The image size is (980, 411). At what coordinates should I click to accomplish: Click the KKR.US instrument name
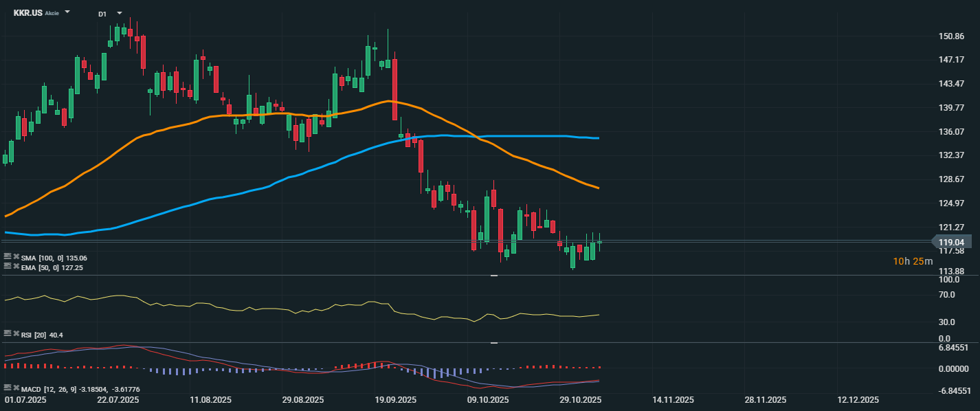pyautogui.click(x=27, y=13)
